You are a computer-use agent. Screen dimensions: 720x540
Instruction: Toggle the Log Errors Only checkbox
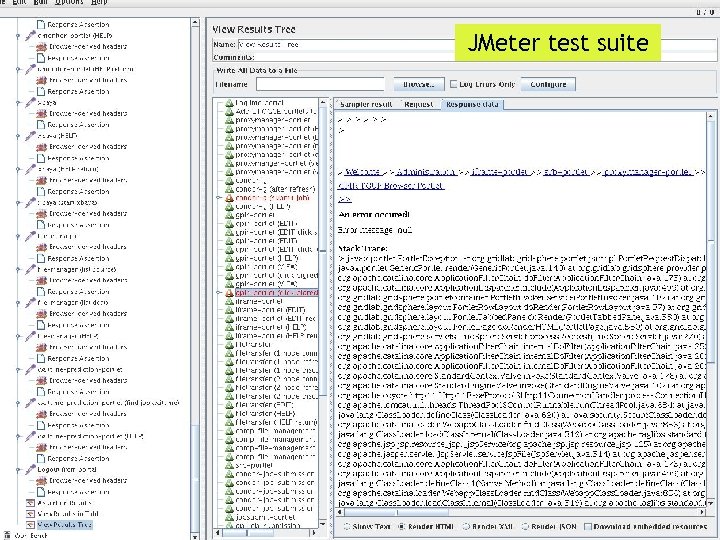point(453,84)
